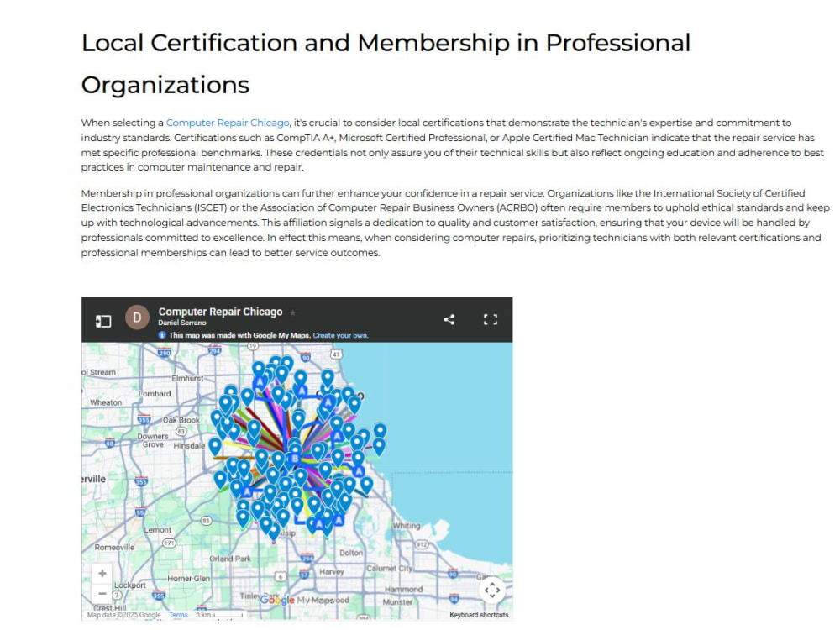Click the Computer Repair Chicago map title
Viewport: 840px width, 630px height.
click(x=220, y=312)
